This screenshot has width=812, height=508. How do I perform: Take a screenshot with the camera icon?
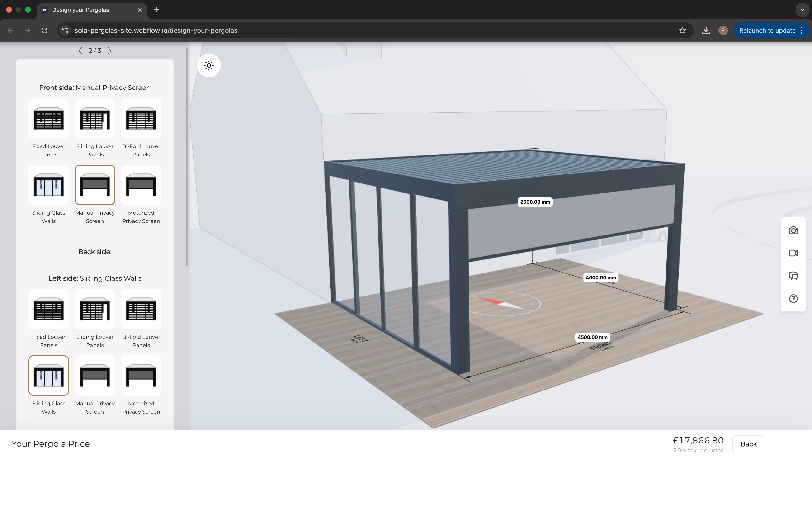pyautogui.click(x=793, y=230)
